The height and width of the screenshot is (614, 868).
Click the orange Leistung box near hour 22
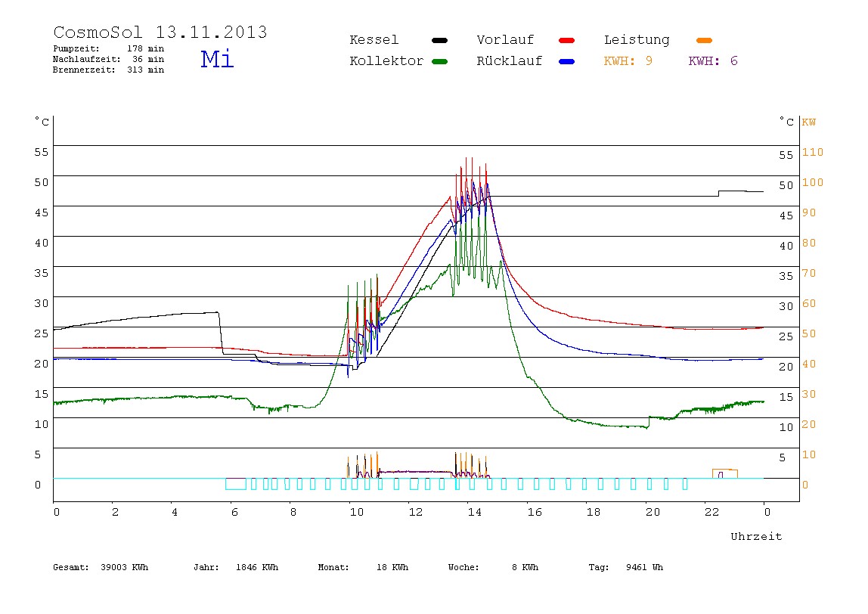[x=724, y=473]
